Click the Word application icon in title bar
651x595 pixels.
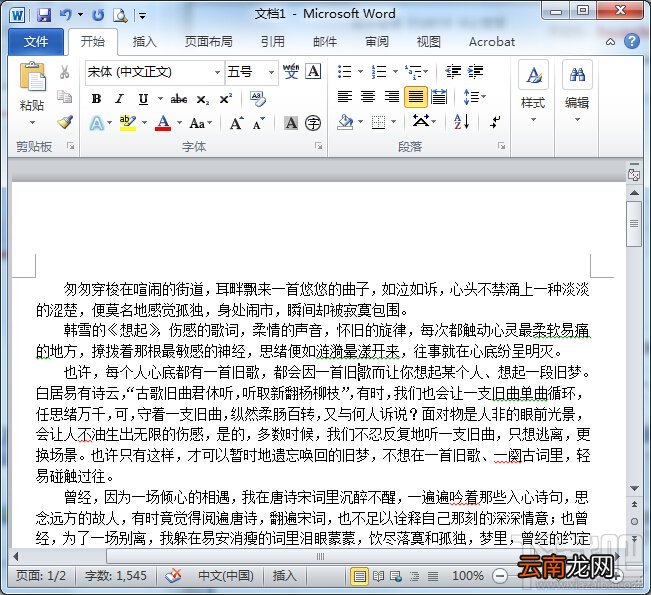coord(17,15)
